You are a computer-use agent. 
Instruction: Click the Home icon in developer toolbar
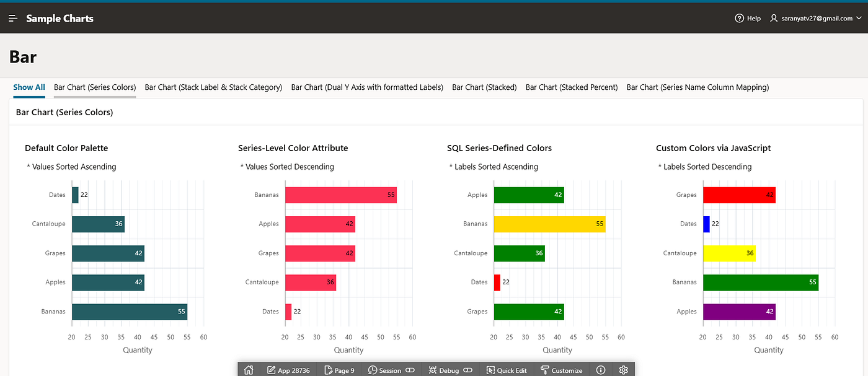coord(249,370)
